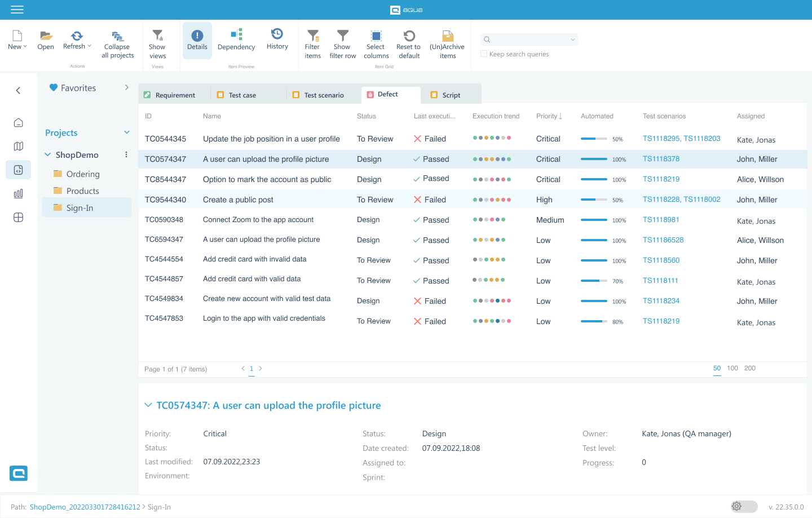This screenshot has width=812, height=518.
Task: Open test scenario TS1118378 link
Action: click(x=661, y=158)
